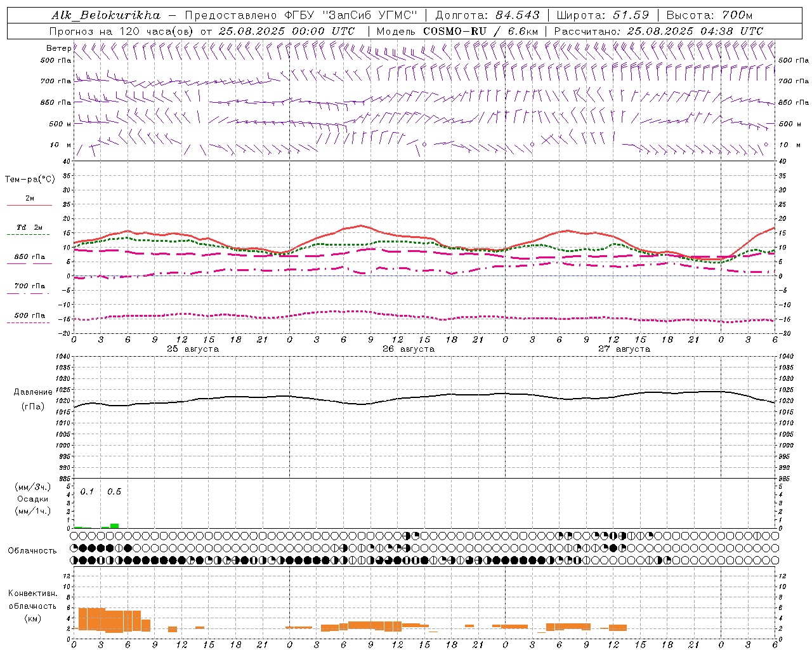This screenshot has height=650, width=812.
Task: Click the 'Долгота: 84.543' longitude field
Action: point(488,15)
